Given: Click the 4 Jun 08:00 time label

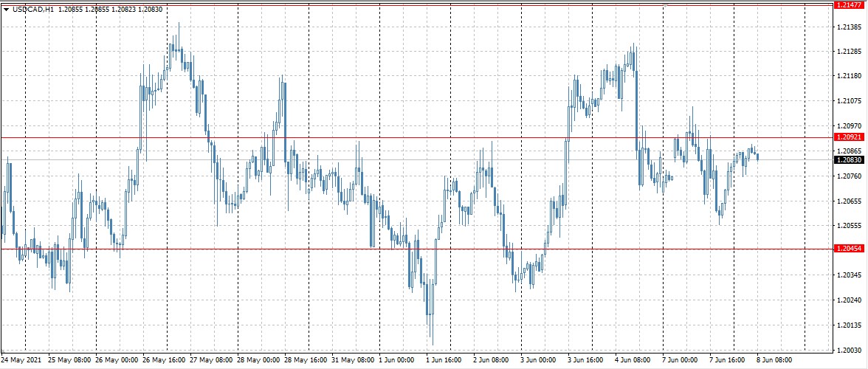Looking at the screenshot, I should point(633,359).
